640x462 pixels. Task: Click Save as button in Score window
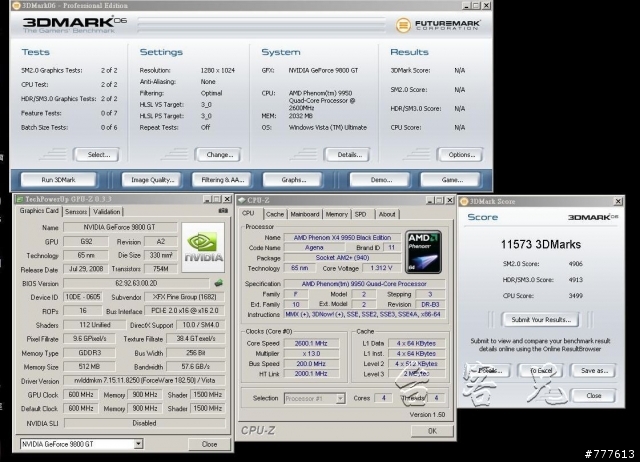coord(594,371)
